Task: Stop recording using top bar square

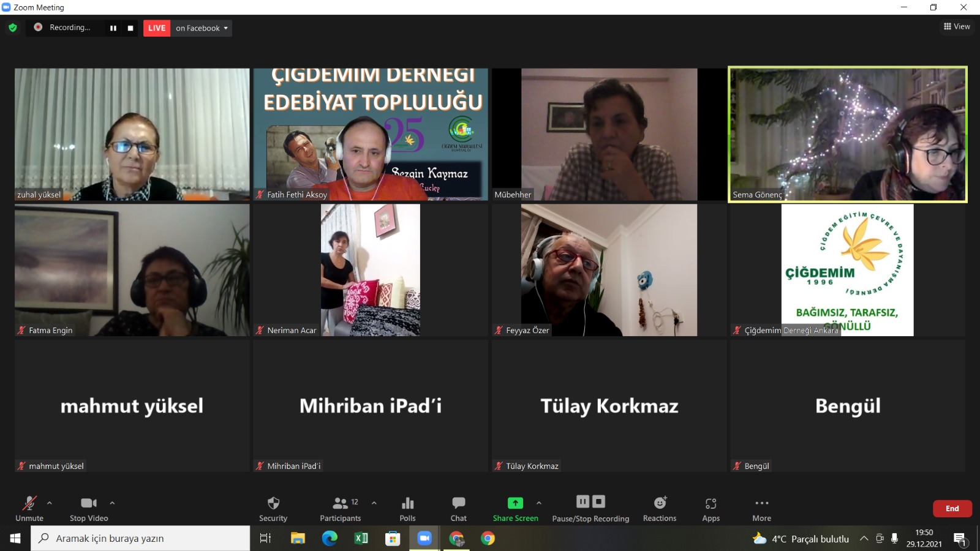Action: pos(130,28)
